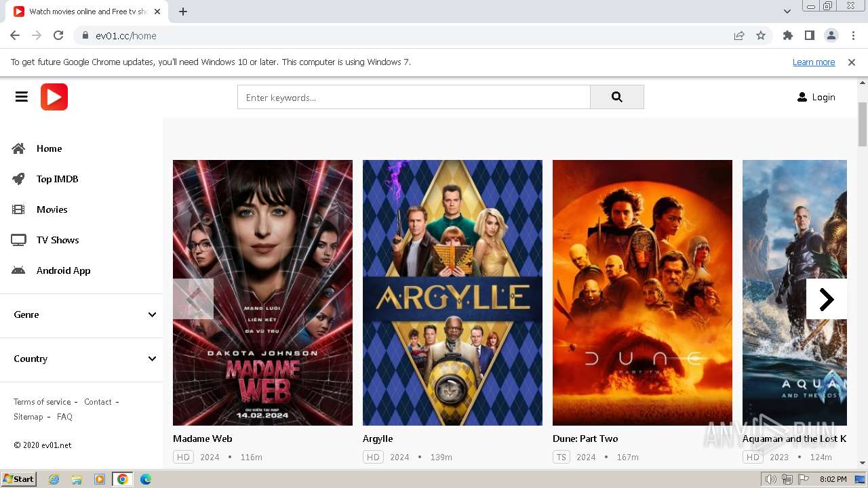Click Aquaman and the Lost Kingdom title
The image size is (868, 488).
pyautogui.click(x=794, y=439)
